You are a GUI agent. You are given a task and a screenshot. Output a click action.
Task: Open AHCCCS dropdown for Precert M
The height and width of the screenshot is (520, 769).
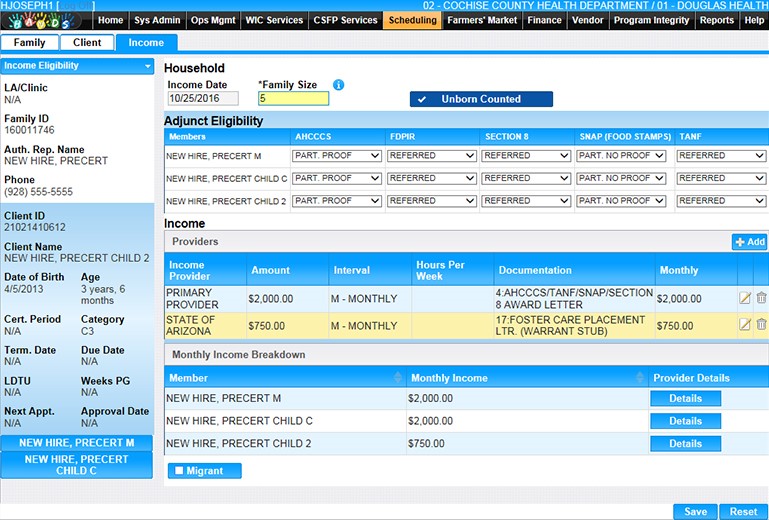[x=336, y=155]
